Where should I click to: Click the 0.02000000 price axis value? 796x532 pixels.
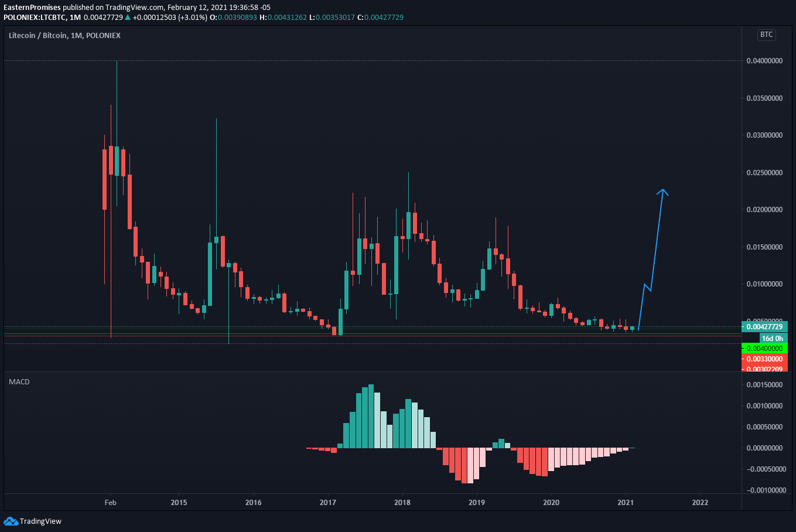[764, 210]
